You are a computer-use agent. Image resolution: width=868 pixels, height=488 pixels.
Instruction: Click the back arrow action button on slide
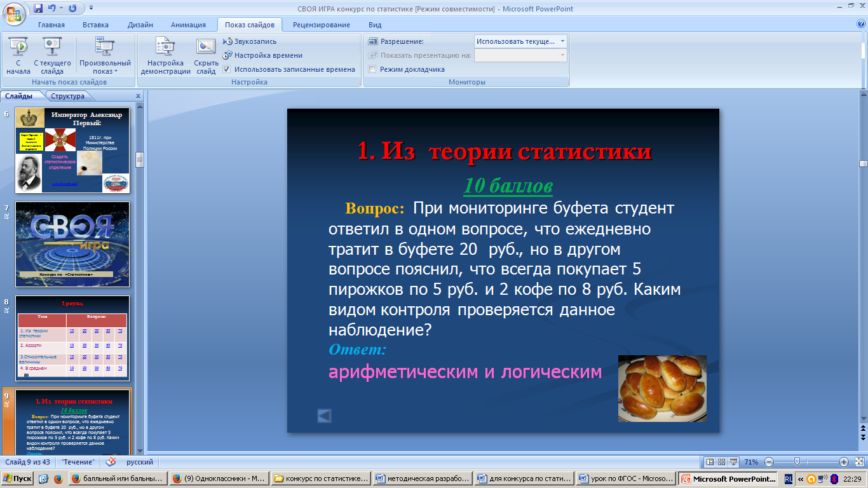(x=324, y=416)
